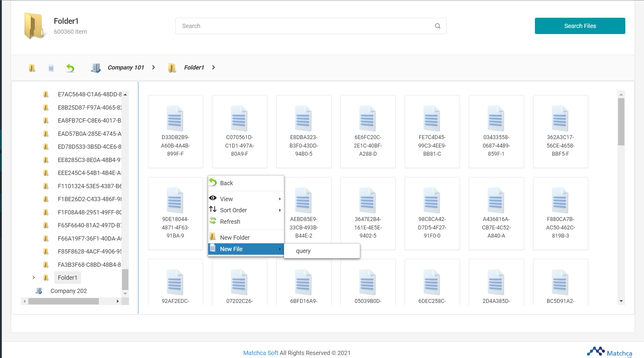
Task: Click the Matchca logo in footer
Action: (609, 352)
